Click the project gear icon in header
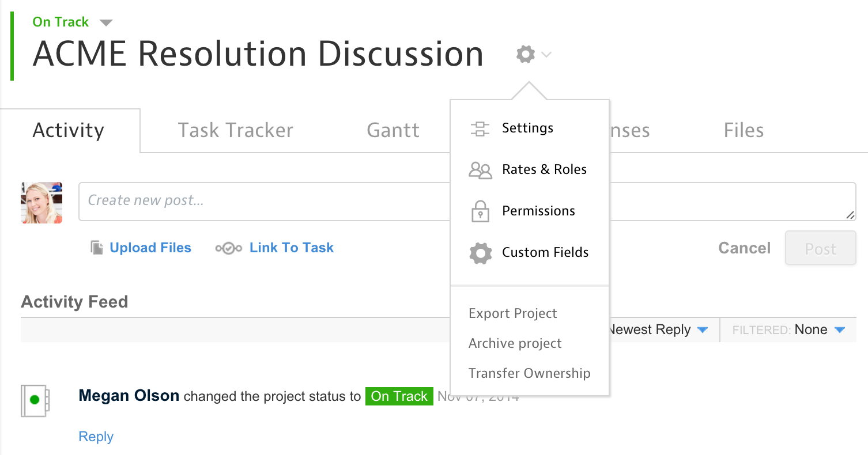This screenshot has height=455, width=868. pos(526,55)
